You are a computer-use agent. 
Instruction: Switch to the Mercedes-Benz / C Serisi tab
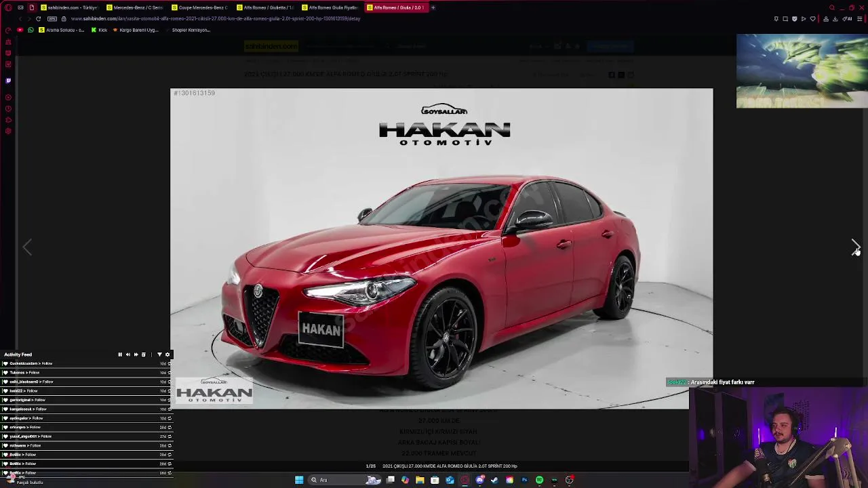(134, 7)
